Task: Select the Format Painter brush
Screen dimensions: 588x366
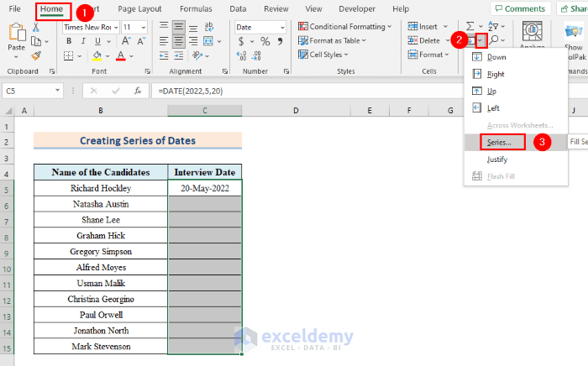Action: point(36,55)
